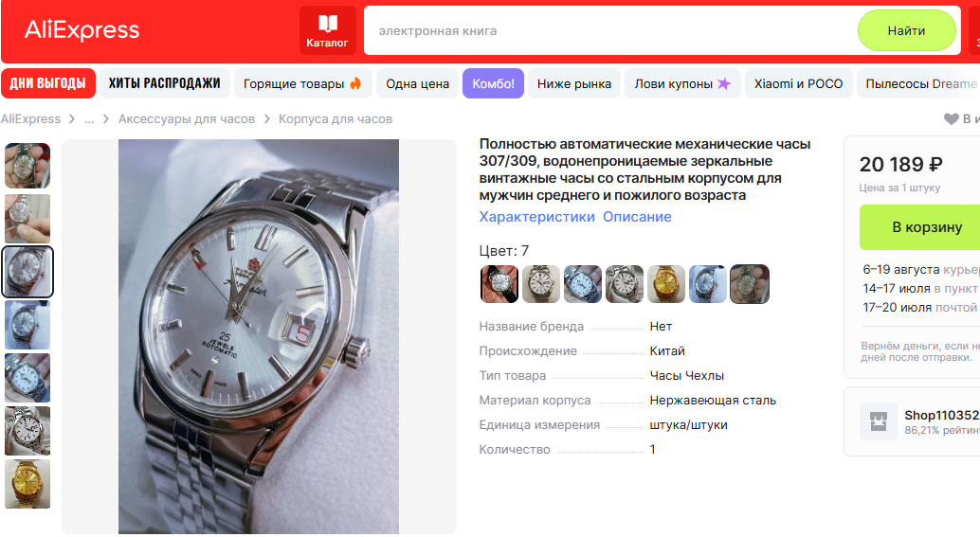Expand the breadcrumb ellipsis
This screenshot has width=980, height=537.
tap(89, 118)
